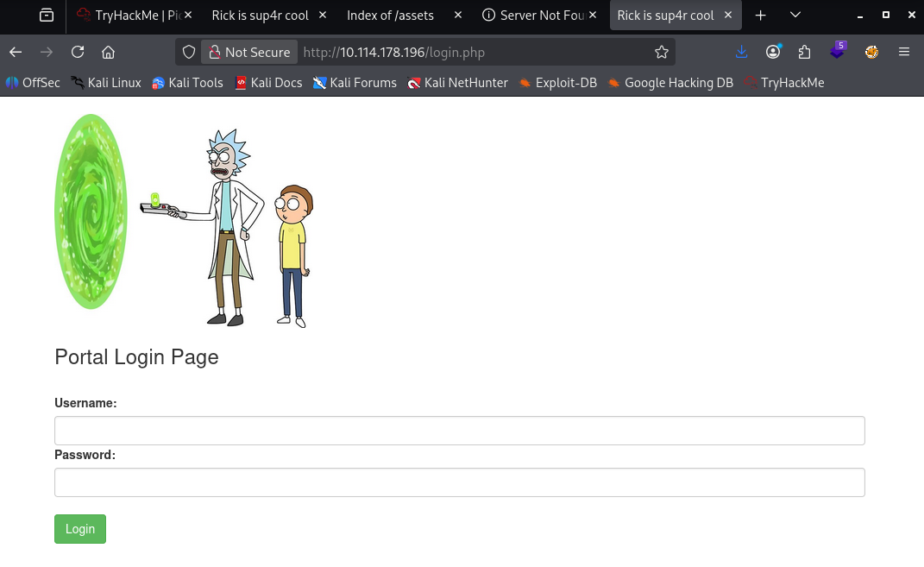Focus the Password input field
The image size is (924, 567).
459,482
